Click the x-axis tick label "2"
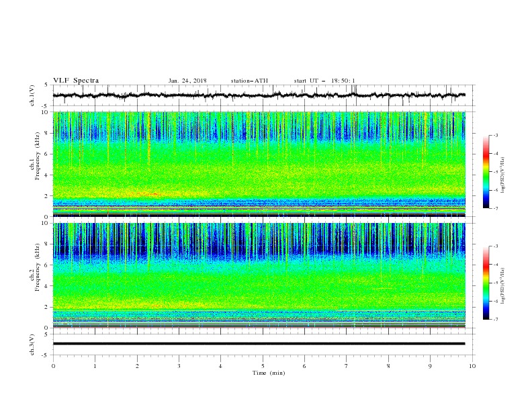 [137, 366]
